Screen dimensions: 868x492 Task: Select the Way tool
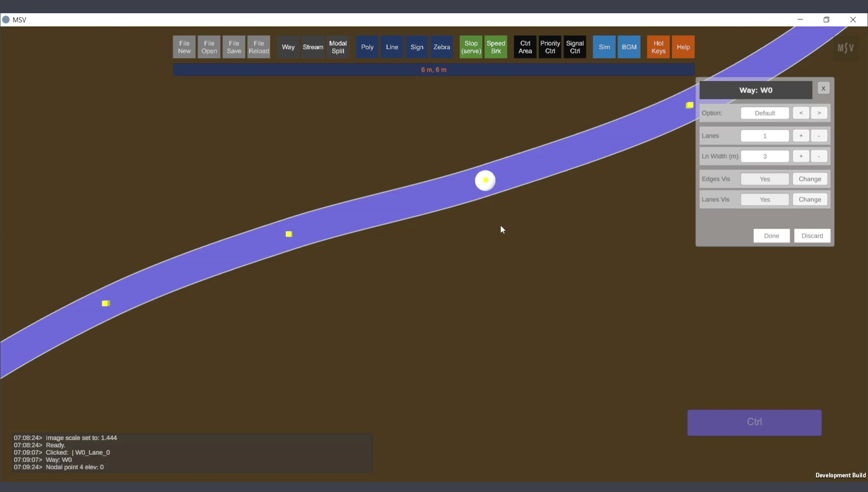pos(288,47)
